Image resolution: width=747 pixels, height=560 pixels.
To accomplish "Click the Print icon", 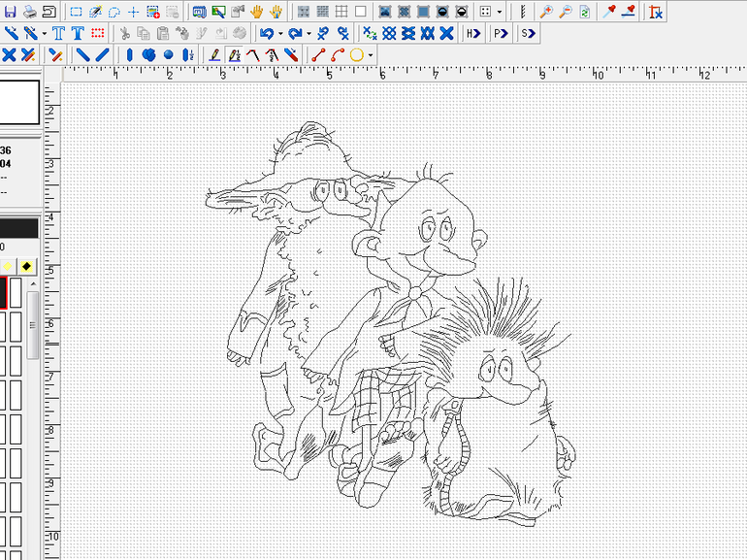I will click(31, 12).
